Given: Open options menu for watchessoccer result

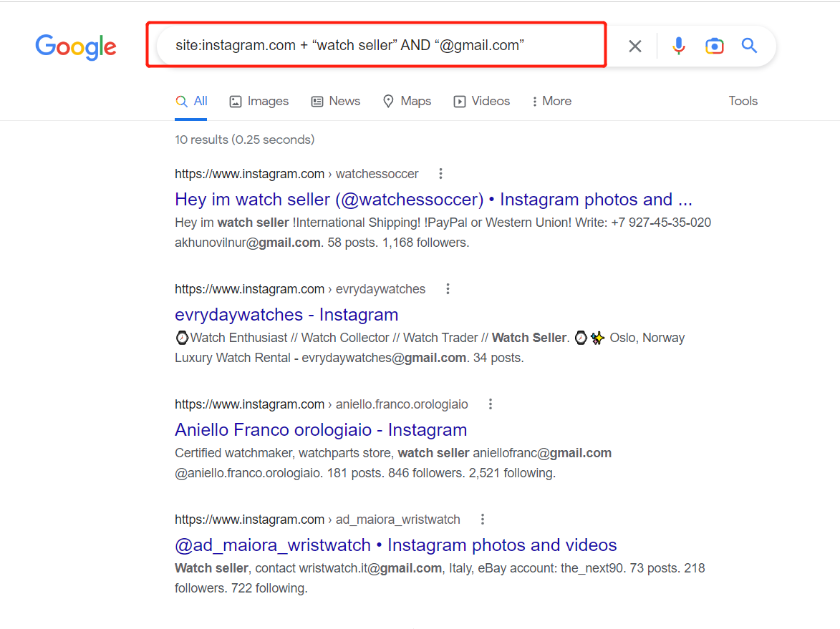Looking at the screenshot, I should click(x=440, y=174).
